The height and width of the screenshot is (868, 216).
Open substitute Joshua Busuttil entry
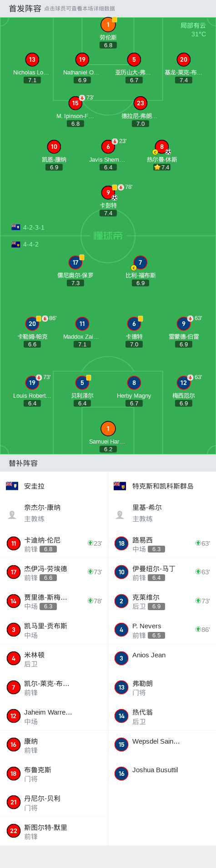click(162, 773)
